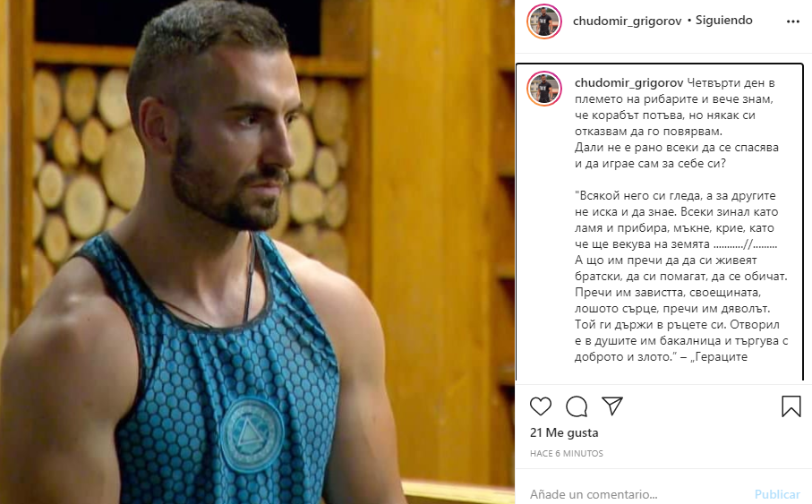Toggle Siguiendo following status

pyautogui.click(x=723, y=21)
